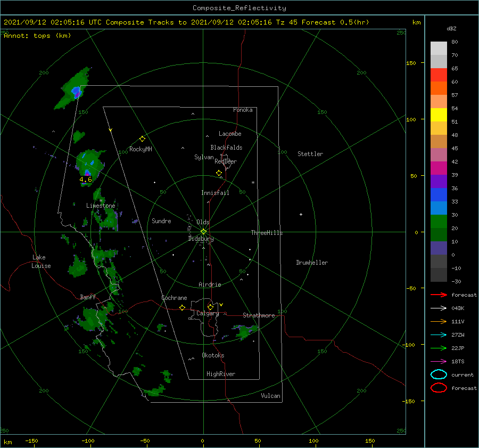Click the Strathmore label
479x448 pixels.
[259, 315]
